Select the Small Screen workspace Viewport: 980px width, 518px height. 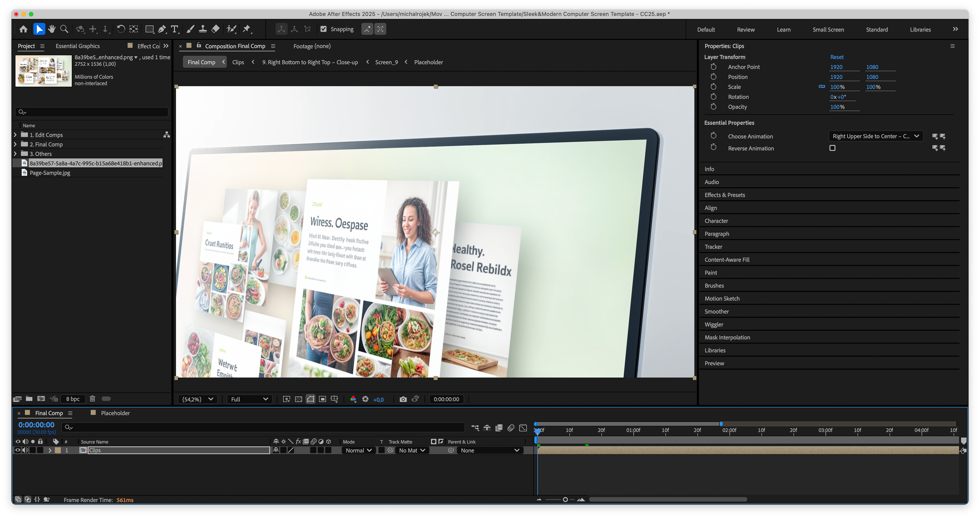point(828,30)
